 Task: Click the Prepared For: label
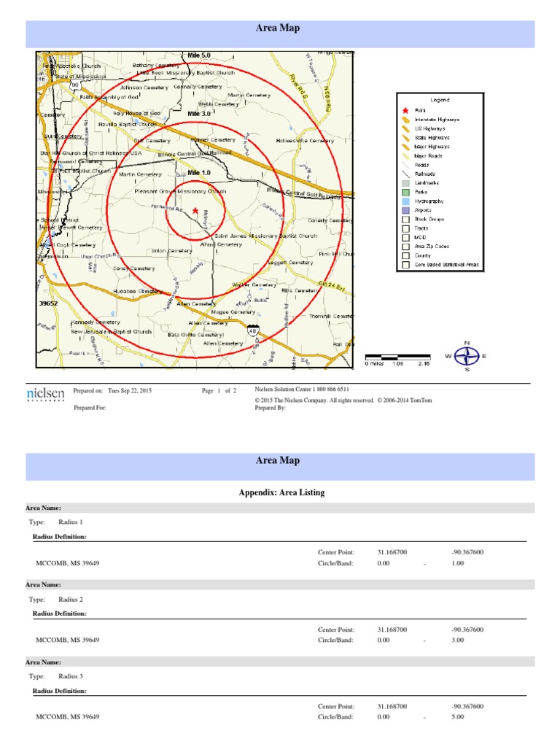(x=90, y=408)
